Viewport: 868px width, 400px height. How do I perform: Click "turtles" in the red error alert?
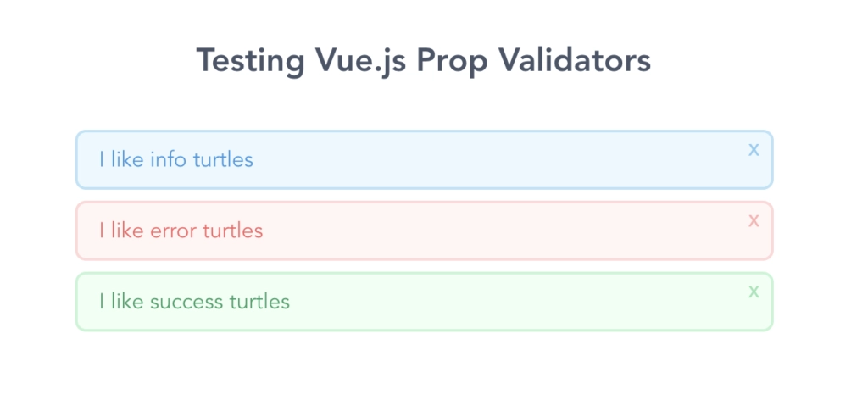233,231
